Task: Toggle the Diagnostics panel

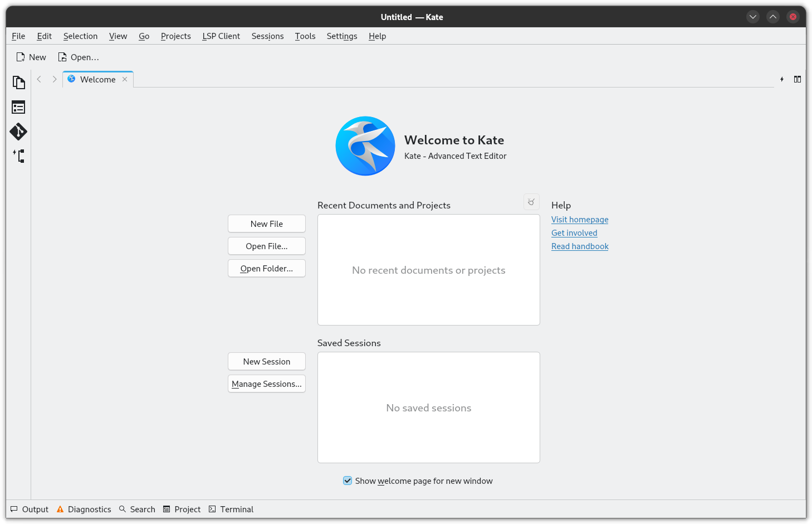Action: (x=84, y=509)
